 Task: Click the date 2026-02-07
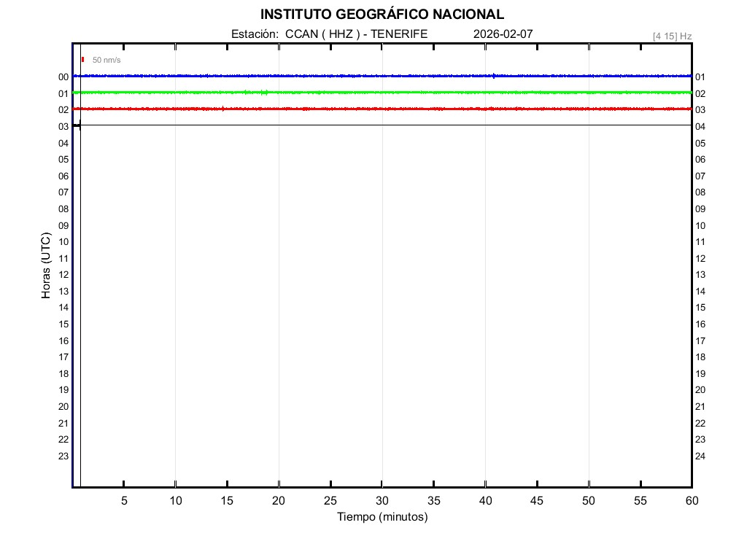(x=503, y=34)
